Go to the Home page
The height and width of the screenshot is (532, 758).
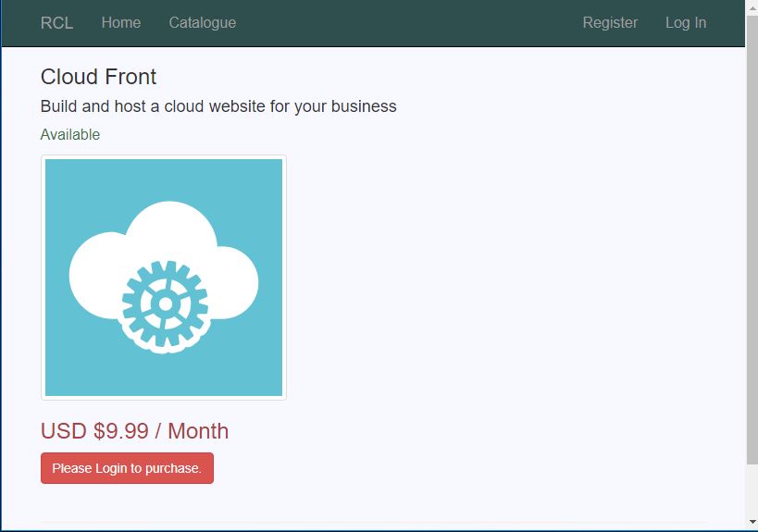tap(121, 23)
